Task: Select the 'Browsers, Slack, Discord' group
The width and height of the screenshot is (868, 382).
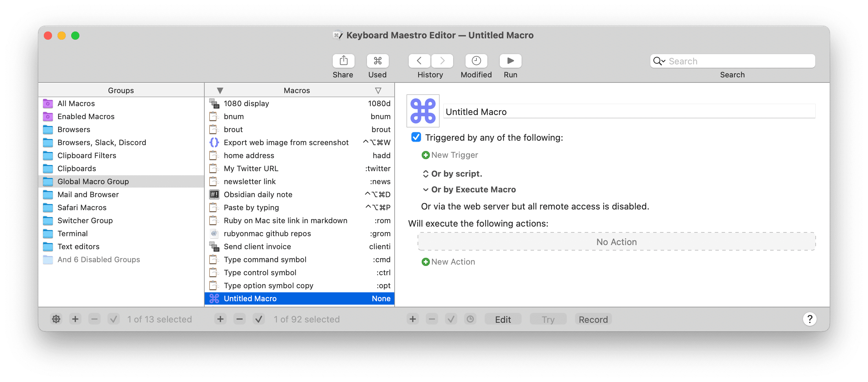Action: pos(121,142)
